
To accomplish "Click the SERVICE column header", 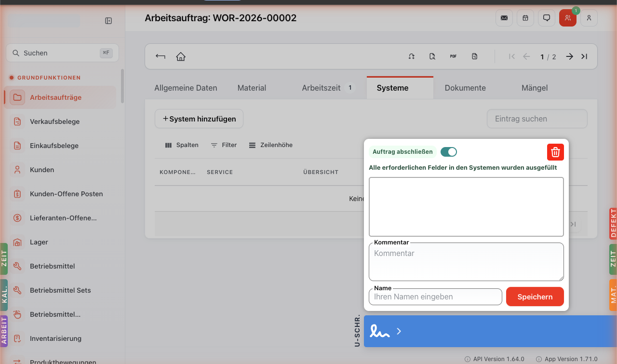I will pyautogui.click(x=220, y=172).
